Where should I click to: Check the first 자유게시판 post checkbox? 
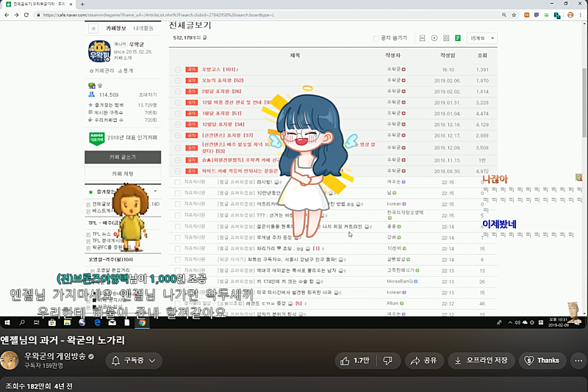(x=178, y=181)
